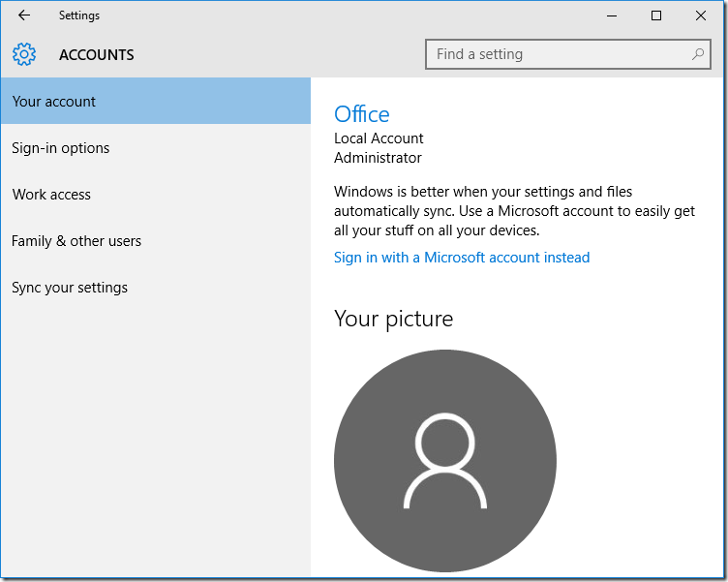The image size is (728, 582).
Task: Minimize the Settings window
Action: [x=612, y=15]
